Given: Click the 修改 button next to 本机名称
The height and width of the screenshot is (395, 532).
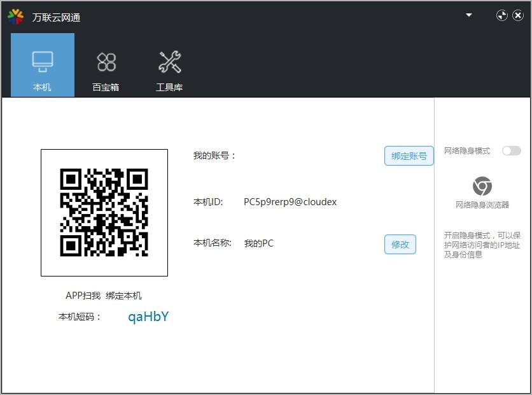Looking at the screenshot, I should 400,244.
